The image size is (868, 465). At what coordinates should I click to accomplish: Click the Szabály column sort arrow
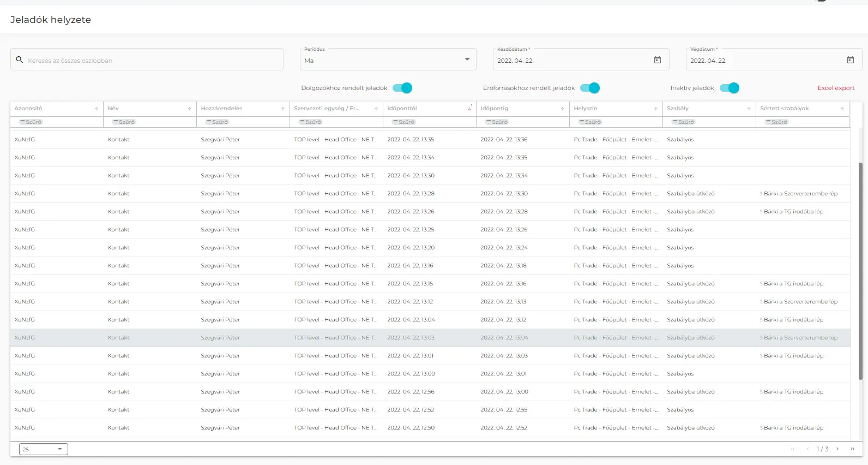[x=749, y=109]
